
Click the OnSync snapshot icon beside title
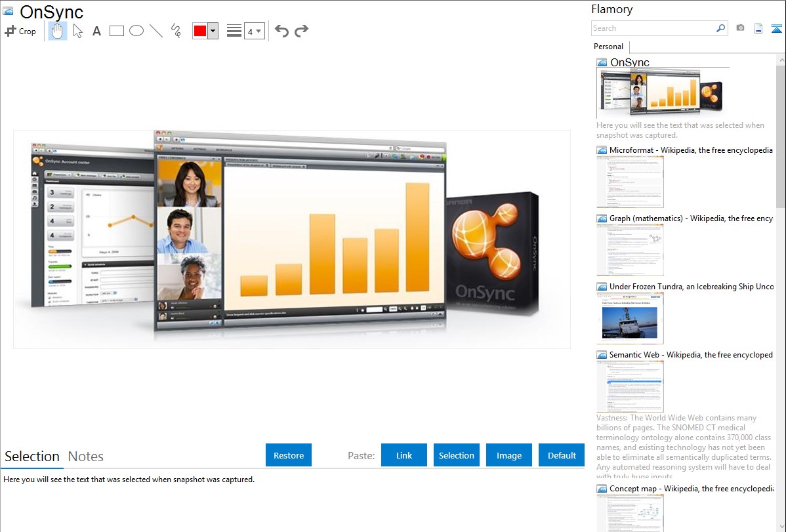click(9, 10)
